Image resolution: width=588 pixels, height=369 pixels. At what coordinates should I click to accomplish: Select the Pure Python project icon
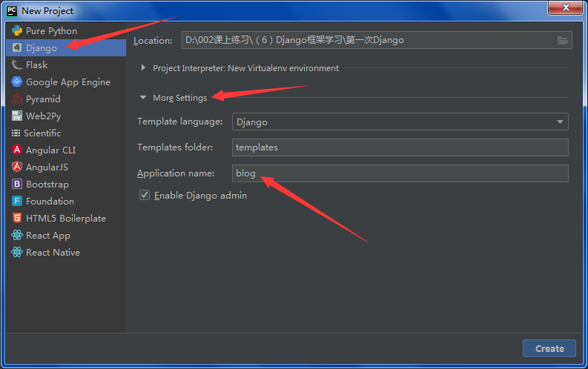tap(17, 30)
